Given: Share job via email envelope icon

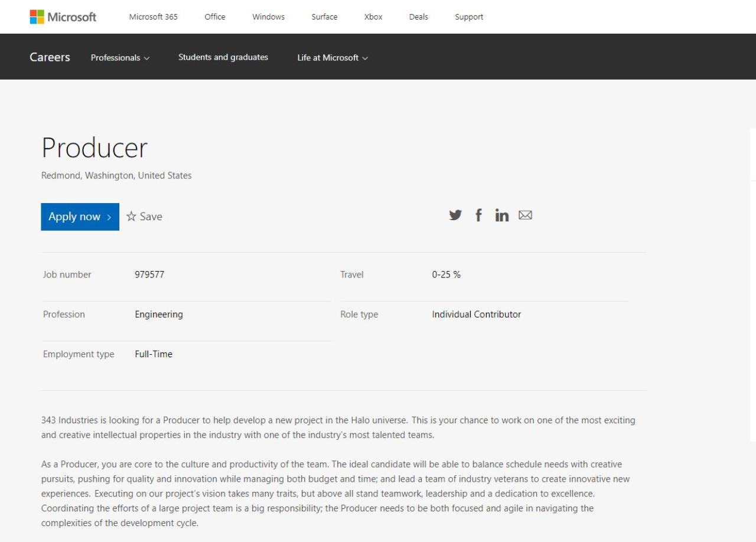Looking at the screenshot, I should pyautogui.click(x=525, y=216).
